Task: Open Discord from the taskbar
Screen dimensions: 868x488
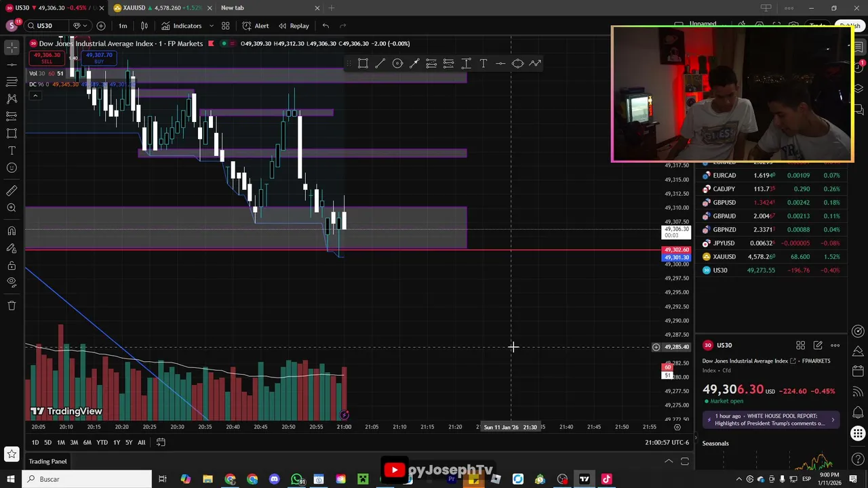Action: point(274,479)
